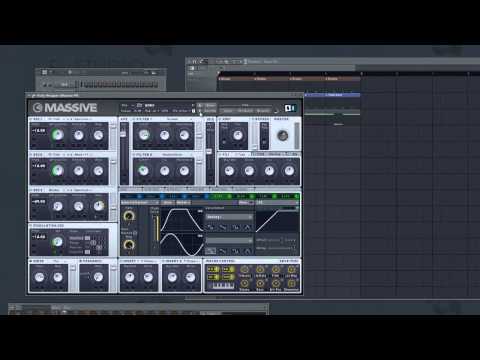Image resolution: width=480 pixels, height=360 pixels.
Task: Click the Noise Amp knob
Action: [58, 277]
